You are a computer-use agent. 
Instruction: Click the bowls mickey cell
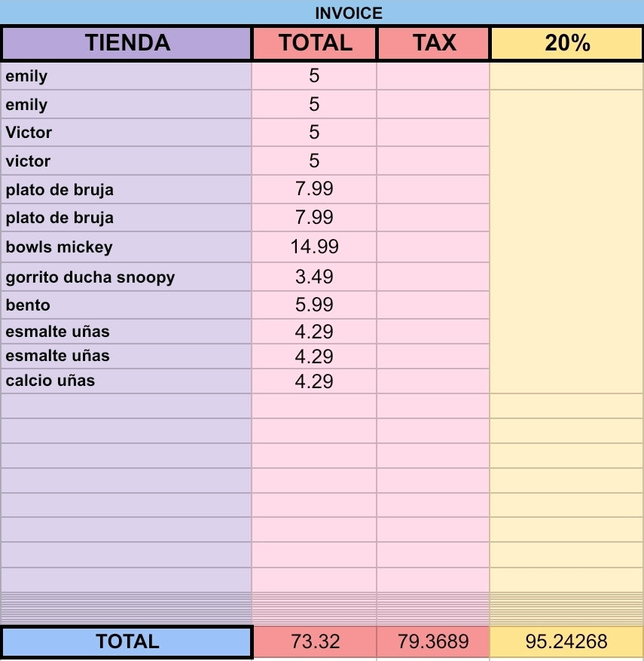127,247
